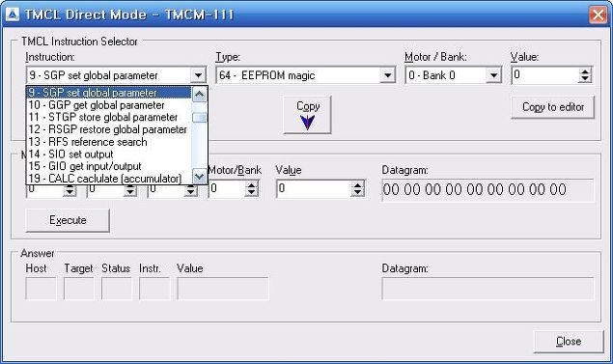Select 13 - RFS reference search

[x=109, y=142]
